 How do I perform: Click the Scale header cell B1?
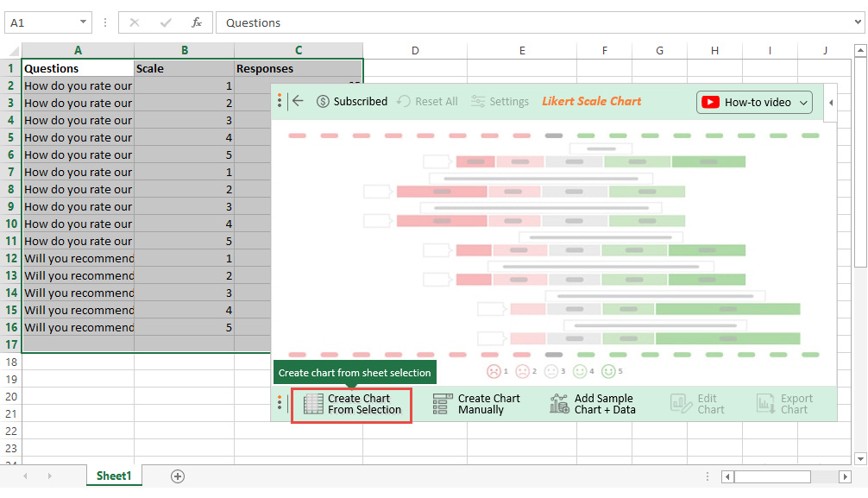(x=185, y=69)
